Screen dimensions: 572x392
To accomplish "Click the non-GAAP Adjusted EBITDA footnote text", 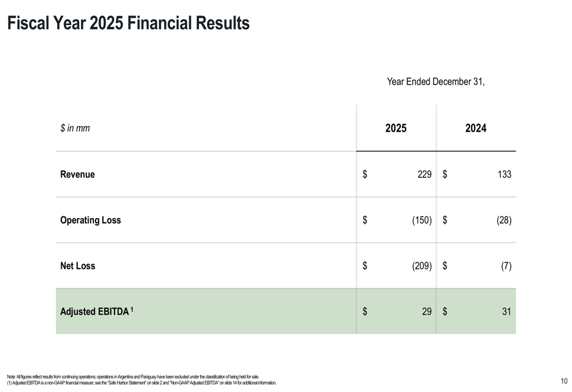I will [142, 382].
